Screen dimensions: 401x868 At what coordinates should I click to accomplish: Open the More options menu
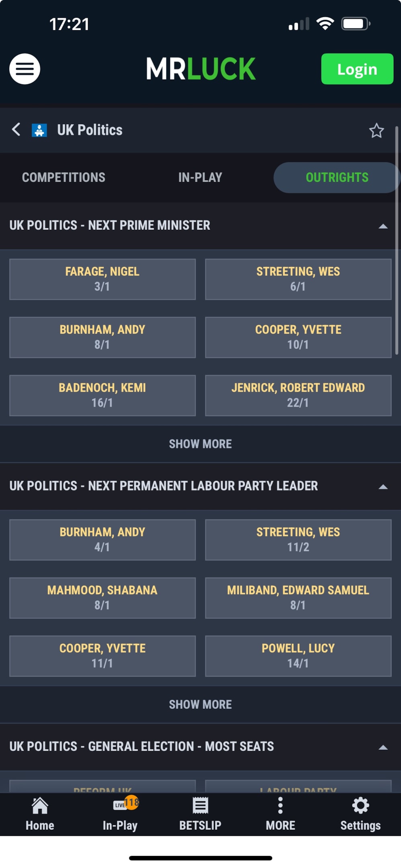point(280,814)
